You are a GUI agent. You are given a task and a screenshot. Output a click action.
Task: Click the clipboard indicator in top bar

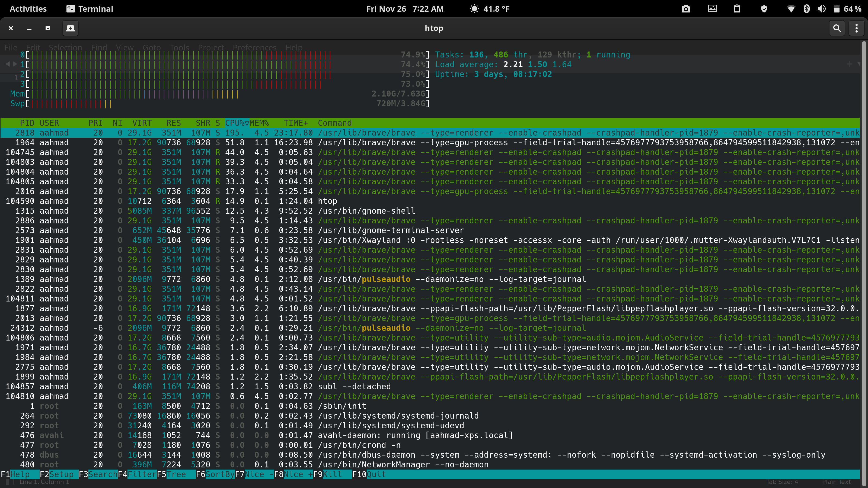tap(737, 9)
